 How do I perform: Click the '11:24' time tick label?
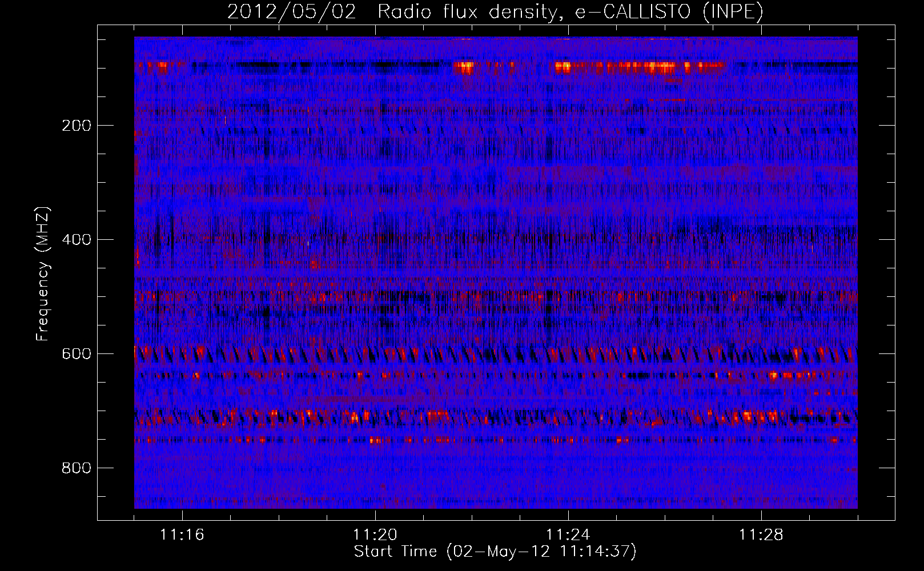click(x=568, y=535)
